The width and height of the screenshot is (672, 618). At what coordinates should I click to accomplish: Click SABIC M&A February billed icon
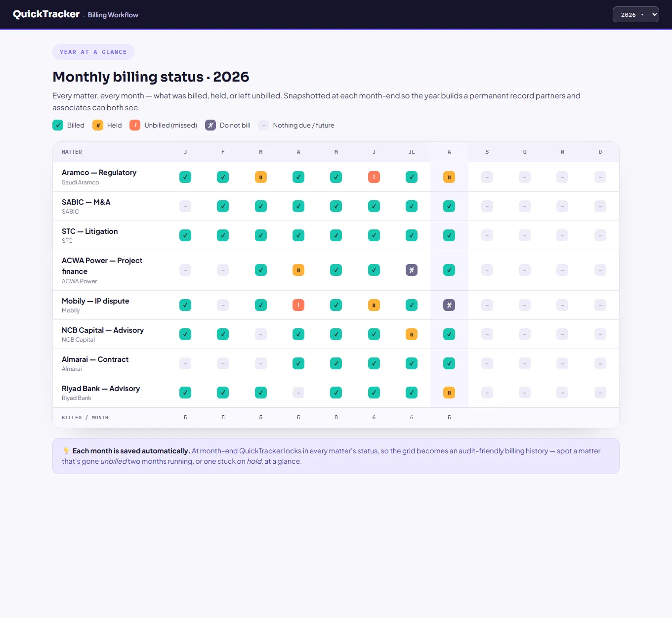(223, 206)
